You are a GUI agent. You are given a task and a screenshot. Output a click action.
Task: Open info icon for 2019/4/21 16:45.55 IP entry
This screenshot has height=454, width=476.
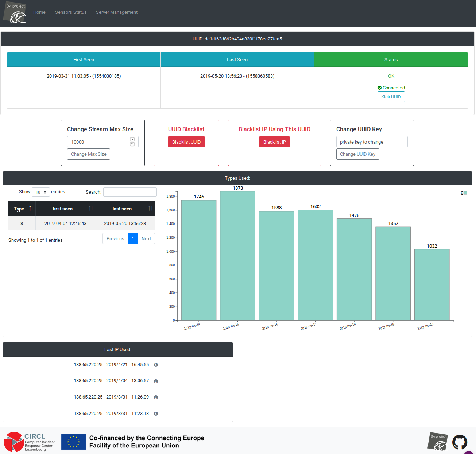(156, 365)
